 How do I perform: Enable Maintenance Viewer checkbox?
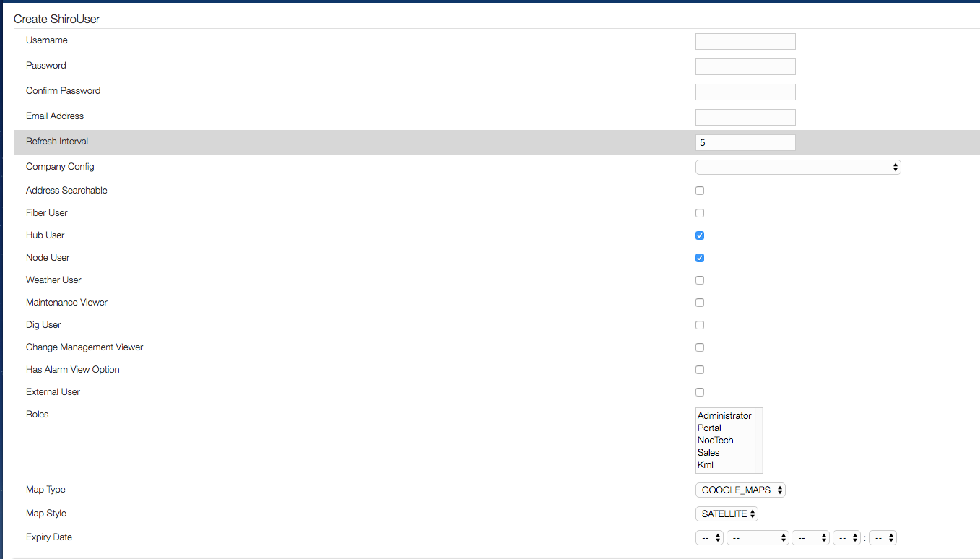click(x=699, y=303)
